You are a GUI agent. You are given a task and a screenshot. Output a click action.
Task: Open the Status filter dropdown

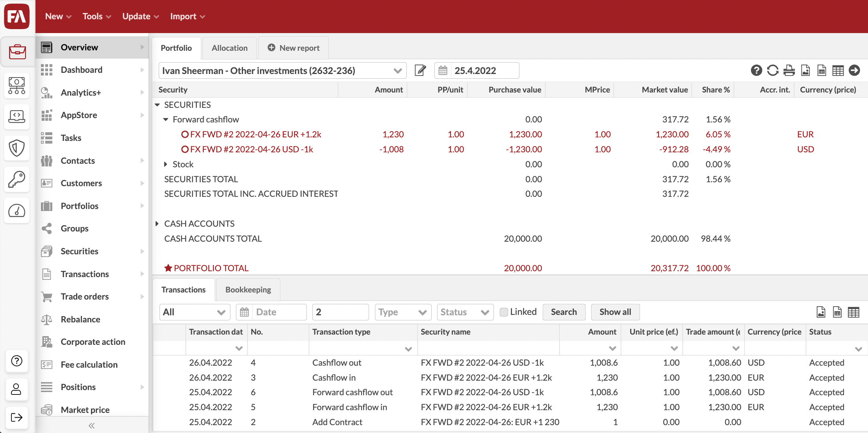465,312
